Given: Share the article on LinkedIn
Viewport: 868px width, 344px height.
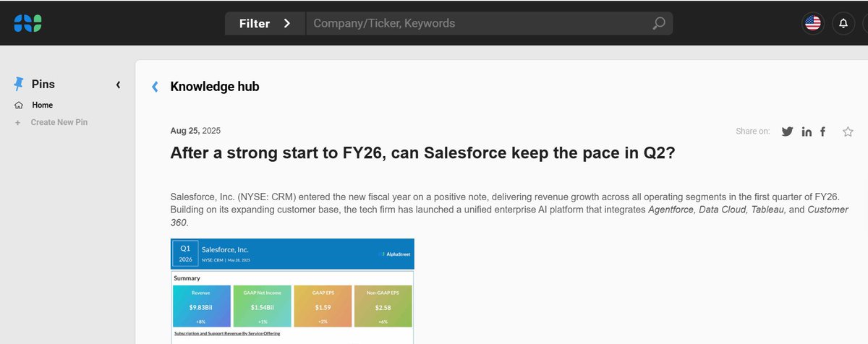Looking at the screenshot, I should 807,132.
